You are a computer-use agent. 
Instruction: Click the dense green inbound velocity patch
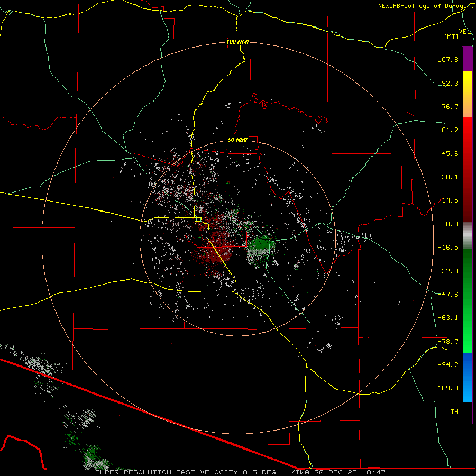(x=260, y=245)
